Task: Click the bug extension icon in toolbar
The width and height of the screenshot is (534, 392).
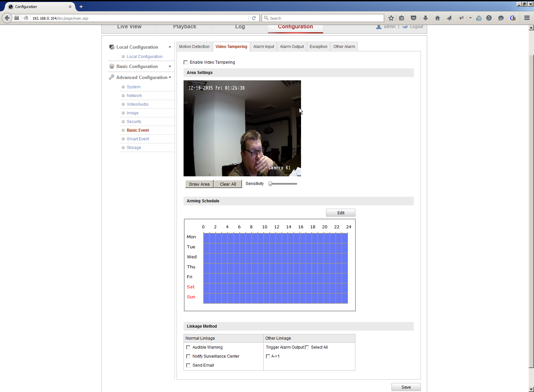Action: click(x=462, y=18)
